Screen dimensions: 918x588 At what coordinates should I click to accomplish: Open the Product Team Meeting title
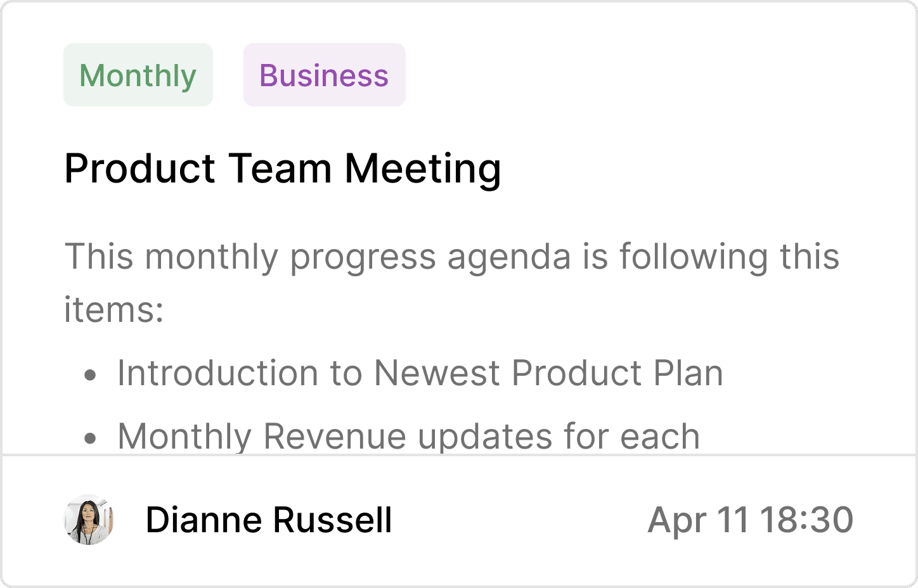tap(283, 169)
